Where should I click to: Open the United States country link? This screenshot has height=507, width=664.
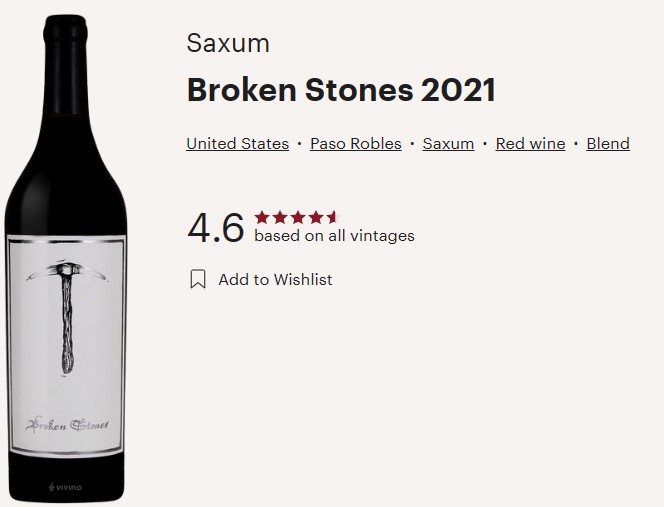click(237, 144)
